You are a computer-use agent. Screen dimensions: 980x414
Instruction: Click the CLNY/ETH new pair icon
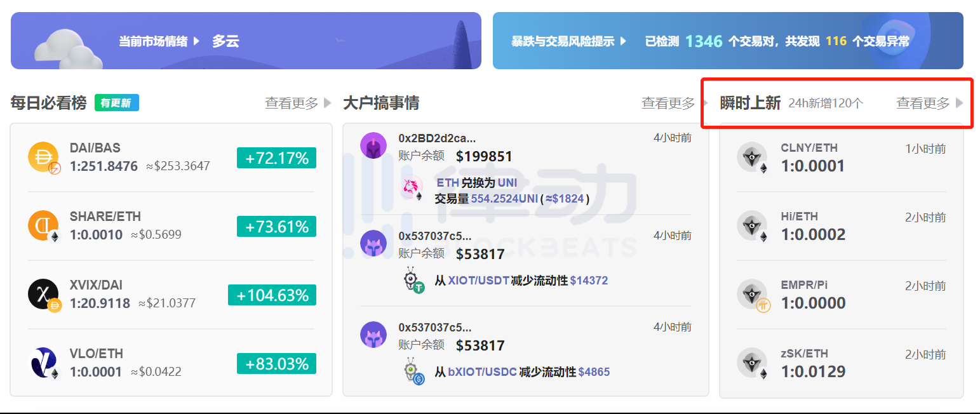coord(753,157)
